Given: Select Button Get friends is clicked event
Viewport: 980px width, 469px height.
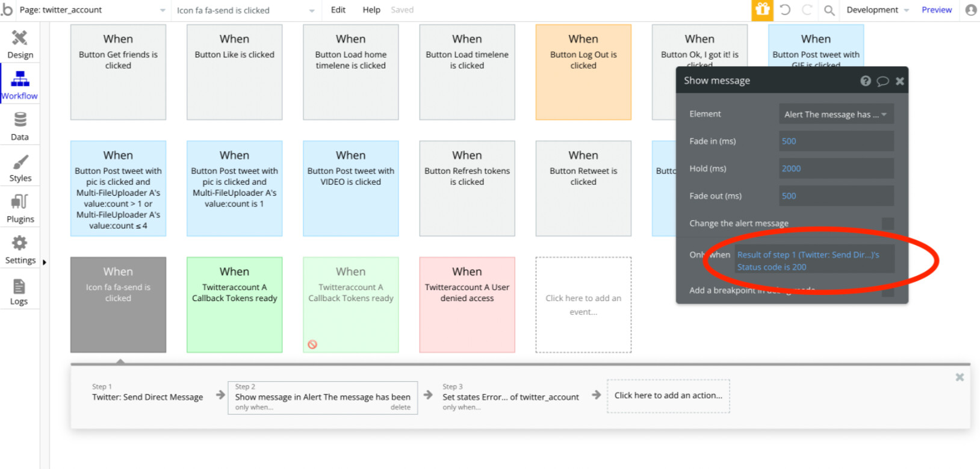Looking at the screenshot, I should click(118, 72).
